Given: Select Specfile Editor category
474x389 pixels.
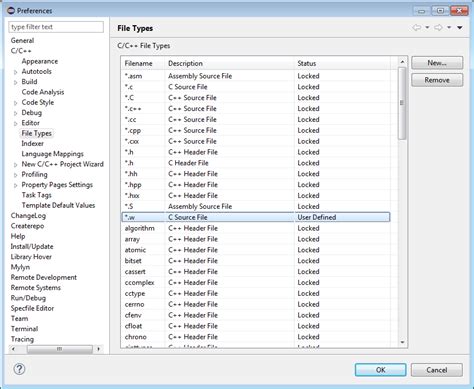Looking at the screenshot, I should [x=32, y=308].
